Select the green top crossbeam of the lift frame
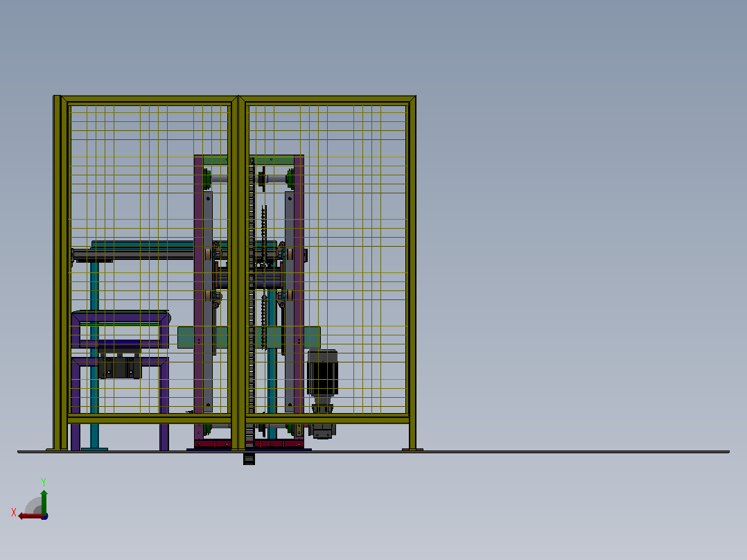The height and width of the screenshot is (560, 747). [249, 160]
